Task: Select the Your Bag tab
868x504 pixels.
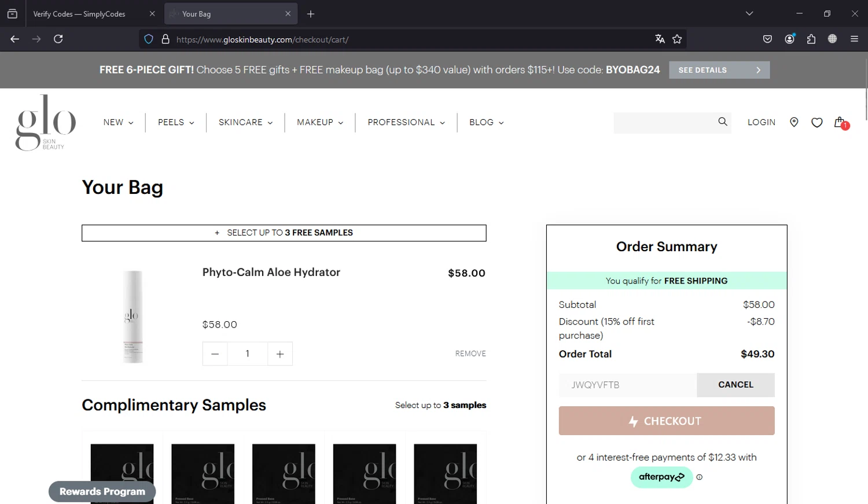Action: pos(231,14)
